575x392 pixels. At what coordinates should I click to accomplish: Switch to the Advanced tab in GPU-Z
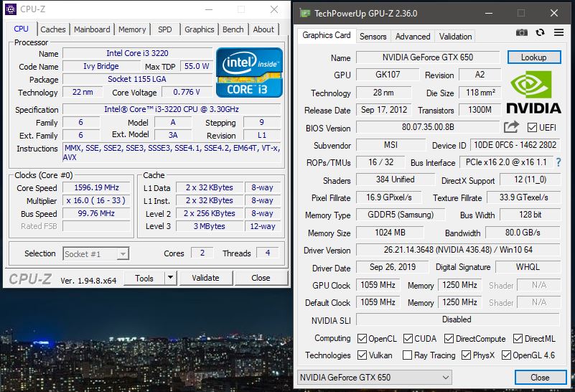pyautogui.click(x=413, y=37)
